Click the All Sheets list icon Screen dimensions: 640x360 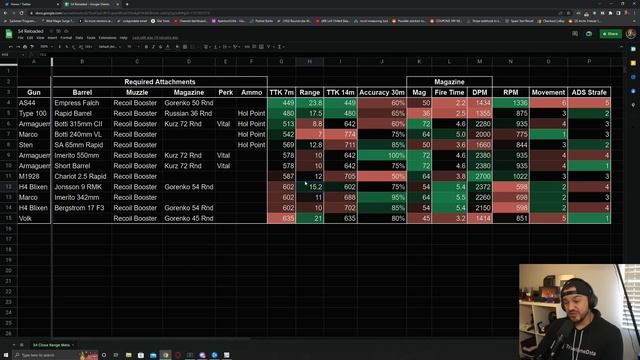coord(22,345)
